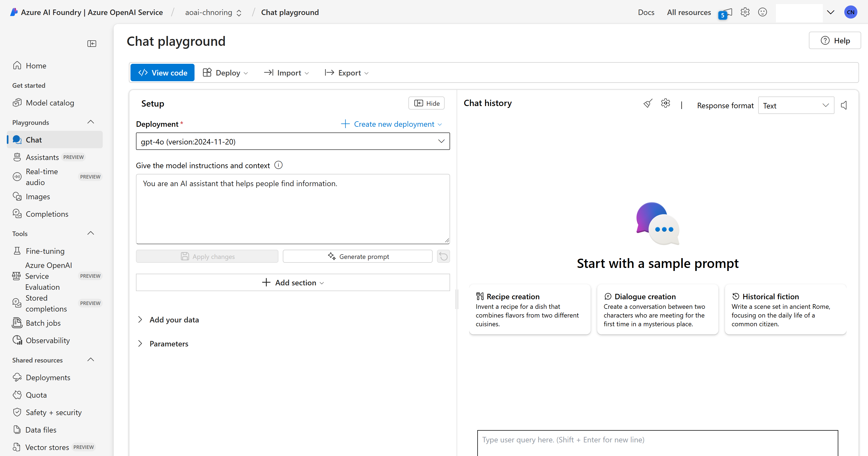Open the Export toolbar menu
Screen dimensions: 868x456
(347, 73)
